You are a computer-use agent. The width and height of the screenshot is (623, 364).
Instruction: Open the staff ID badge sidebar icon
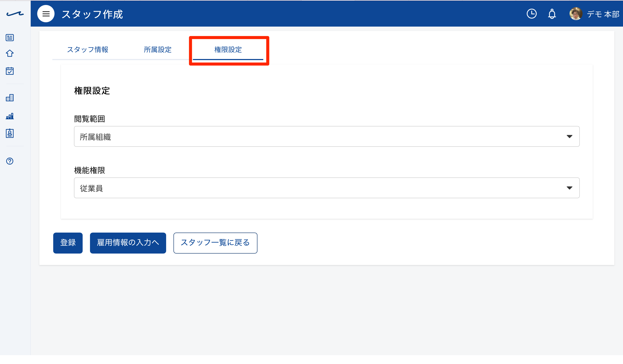(x=10, y=133)
